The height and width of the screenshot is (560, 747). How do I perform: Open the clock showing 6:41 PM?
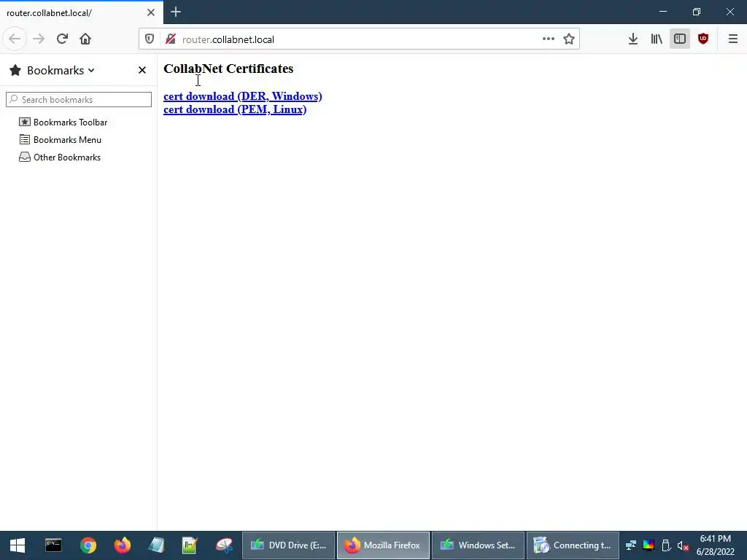715,545
